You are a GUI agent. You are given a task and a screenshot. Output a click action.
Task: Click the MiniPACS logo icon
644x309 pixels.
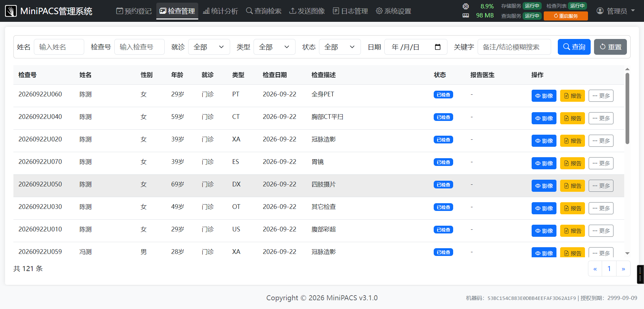click(11, 11)
